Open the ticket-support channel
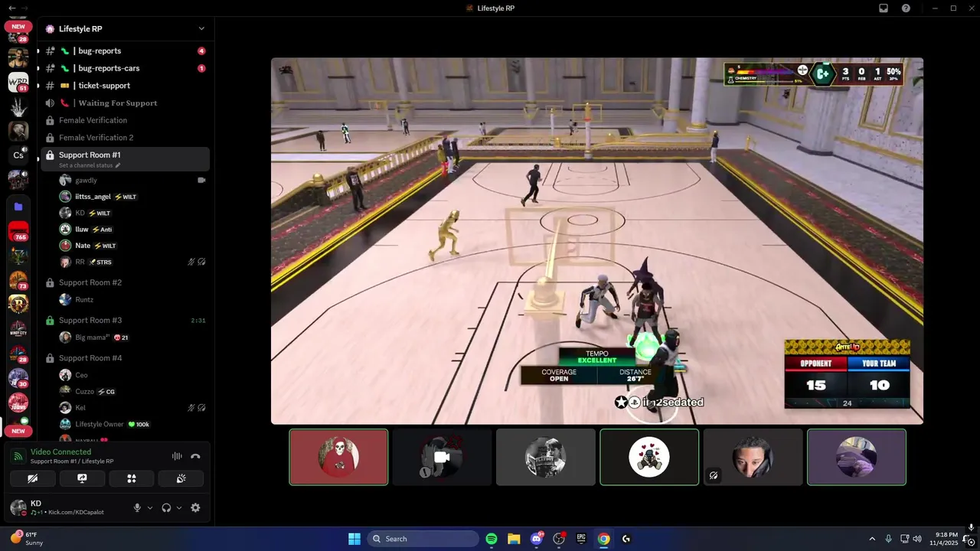Image resolution: width=980 pixels, height=551 pixels. pyautogui.click(x=123, y=86)
